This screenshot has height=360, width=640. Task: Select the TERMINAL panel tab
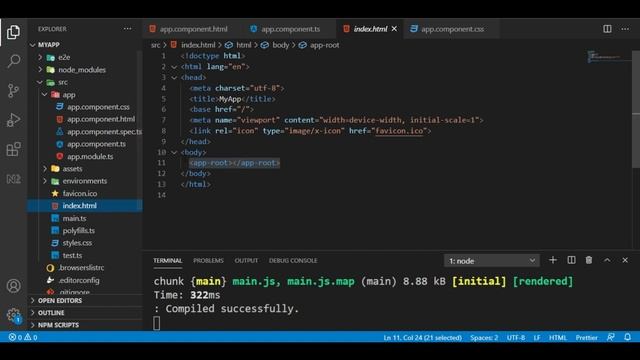(168, 260)
